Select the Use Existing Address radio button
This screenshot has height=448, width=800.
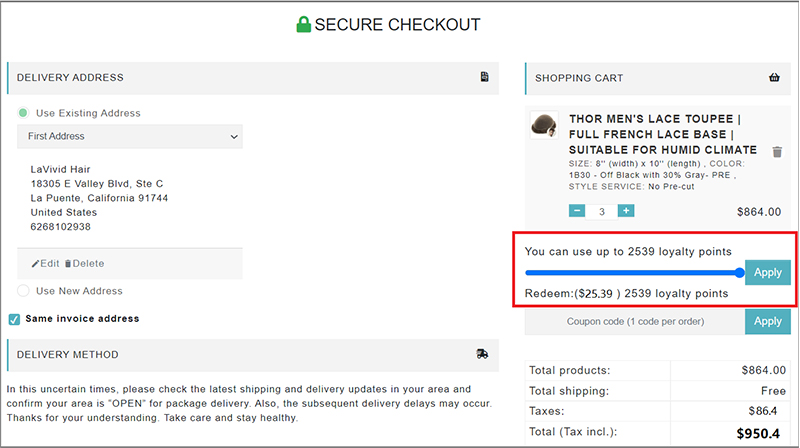(x=23, y=113)
